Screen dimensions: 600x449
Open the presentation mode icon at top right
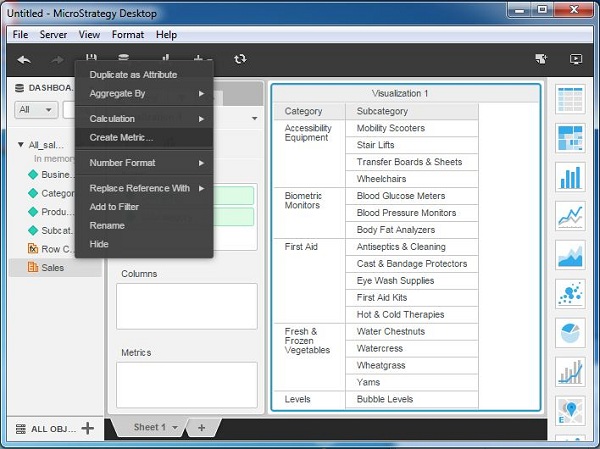coord(576,60)
